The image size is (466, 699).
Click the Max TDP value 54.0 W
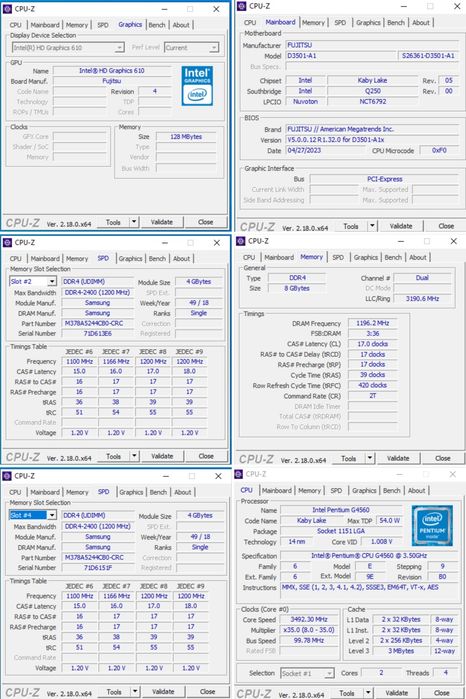click(x=389, y=520)
